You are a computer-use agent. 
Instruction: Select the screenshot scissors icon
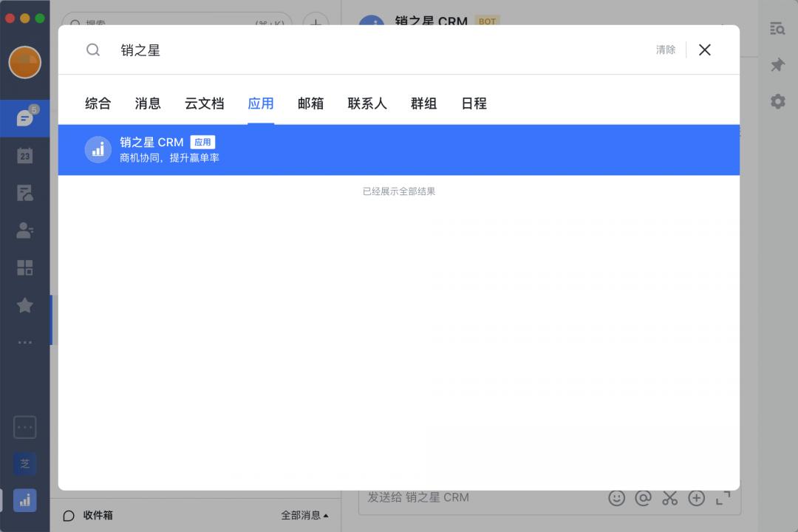670,498
